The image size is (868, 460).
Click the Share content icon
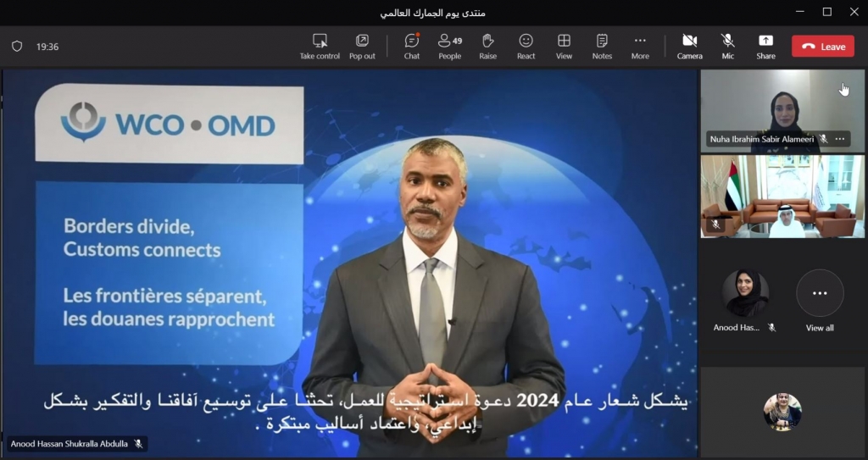[765, 41]
